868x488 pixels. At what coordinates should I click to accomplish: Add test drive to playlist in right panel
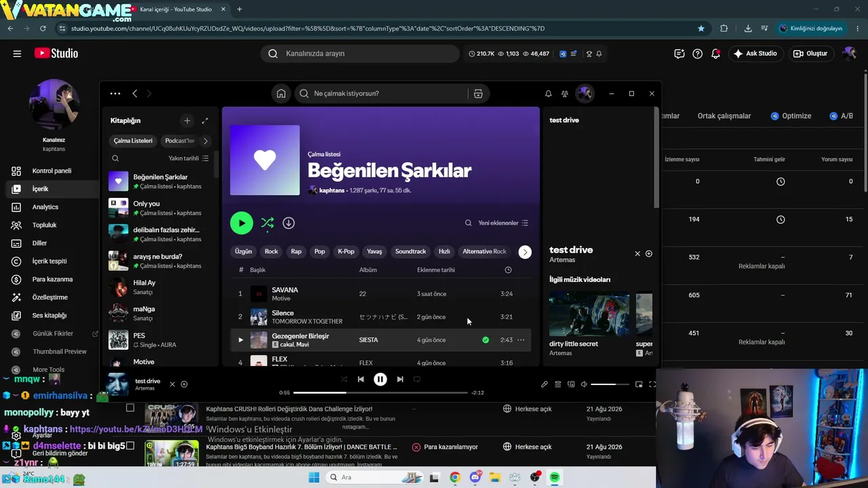pyautogui.click(x=648, y=253)
